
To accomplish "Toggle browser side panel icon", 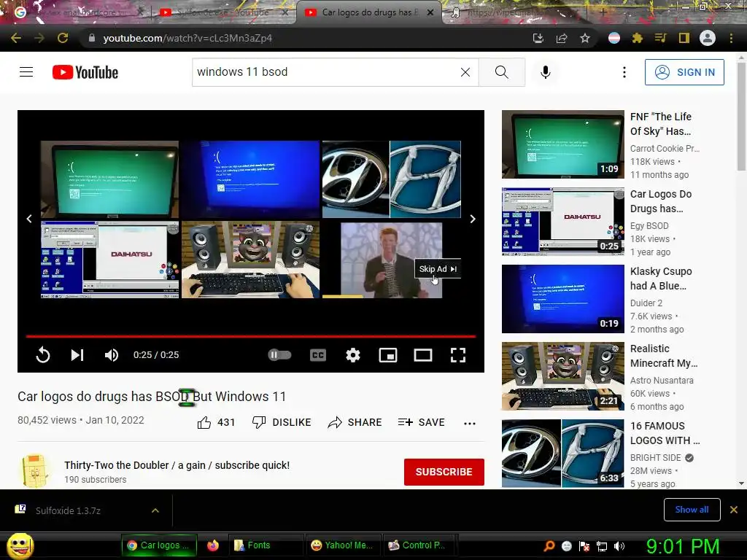I will pyautogui.click(x=684, y=38).
